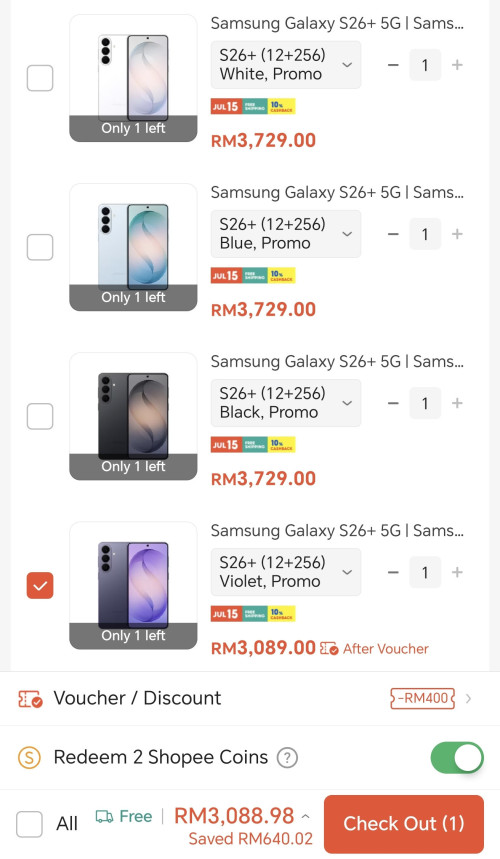The width and height of the screenshot is (500, 859).
Task: Click the voucher ticket icon beside Voucher / Discount
Action: 31,699
